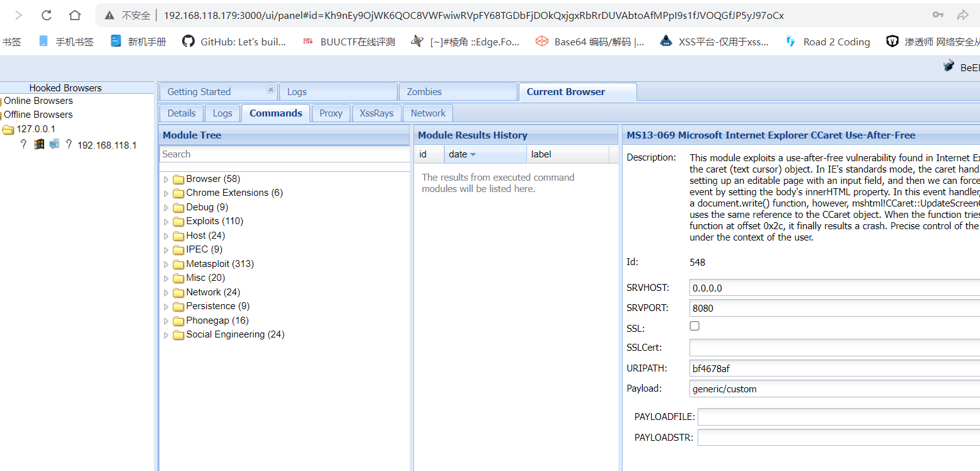Click the Module Tree panel header
This screenshot has width=980, height=471.
(284, 135)
